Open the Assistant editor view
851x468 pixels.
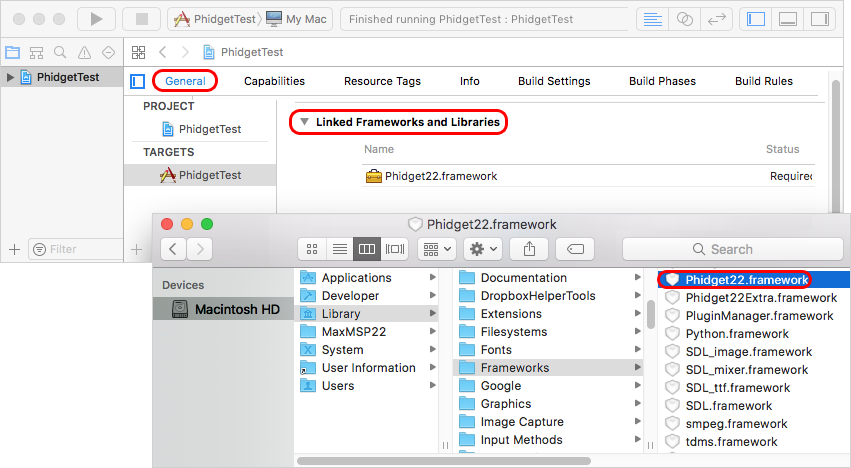(x=685, y=19)
